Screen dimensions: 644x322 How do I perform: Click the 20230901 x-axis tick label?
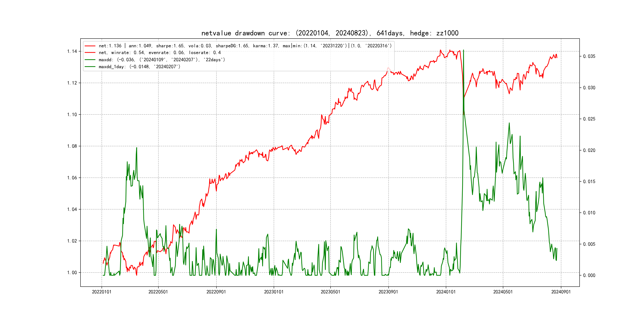click(x=388, y=292)
